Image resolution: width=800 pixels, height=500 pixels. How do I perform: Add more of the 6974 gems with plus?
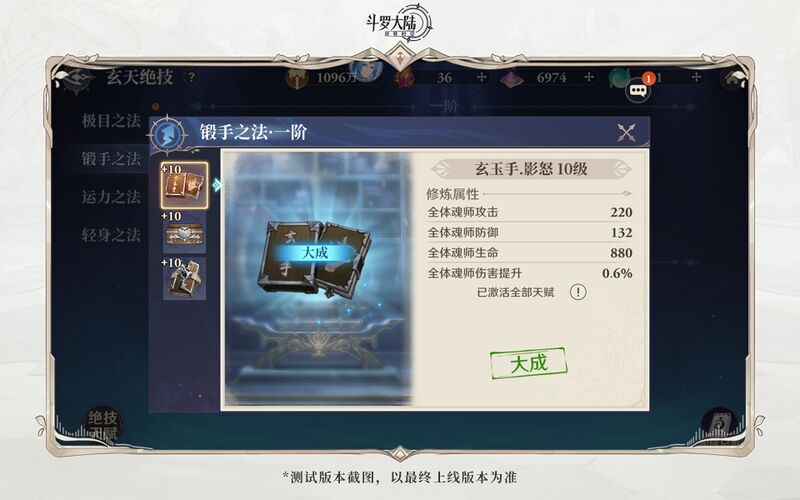coord(589,77)
